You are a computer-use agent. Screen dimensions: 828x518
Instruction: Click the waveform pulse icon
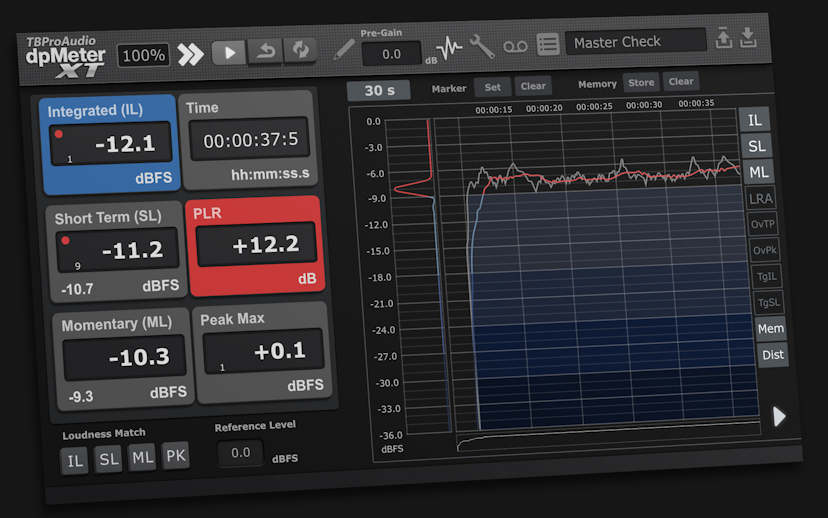click(x=449, y=48)
